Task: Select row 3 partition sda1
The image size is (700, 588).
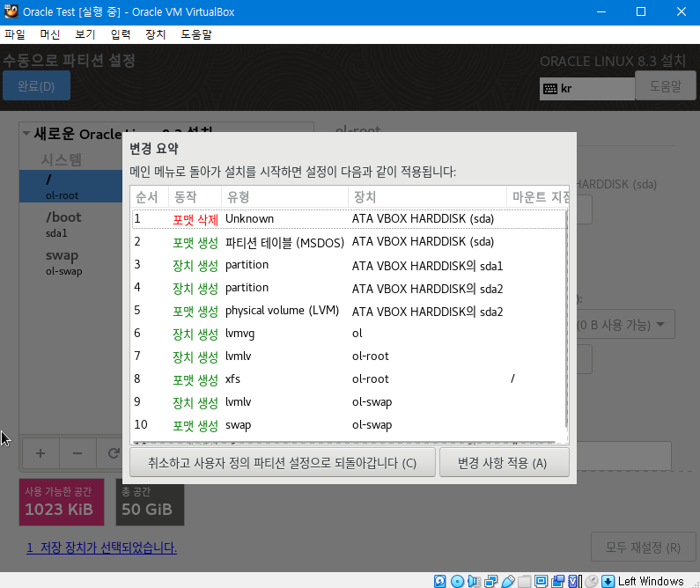Action: click(x=348, y=265)
